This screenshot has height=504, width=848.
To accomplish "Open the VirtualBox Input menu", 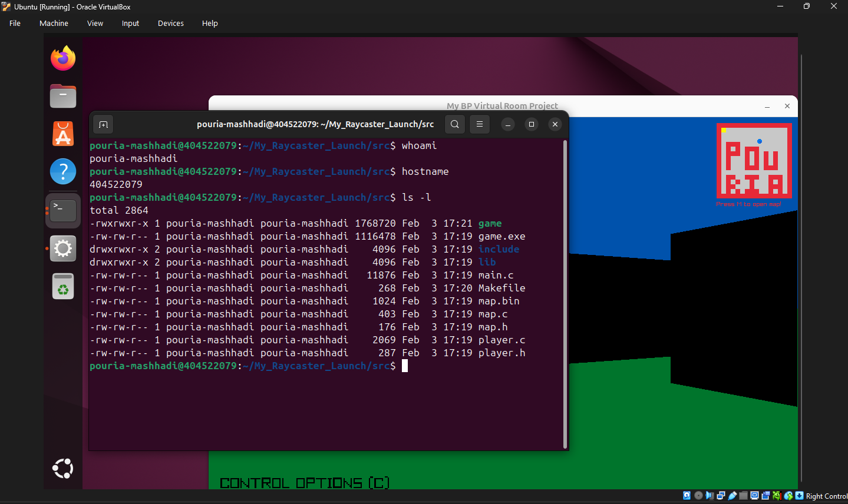I will tap(130, 24).
